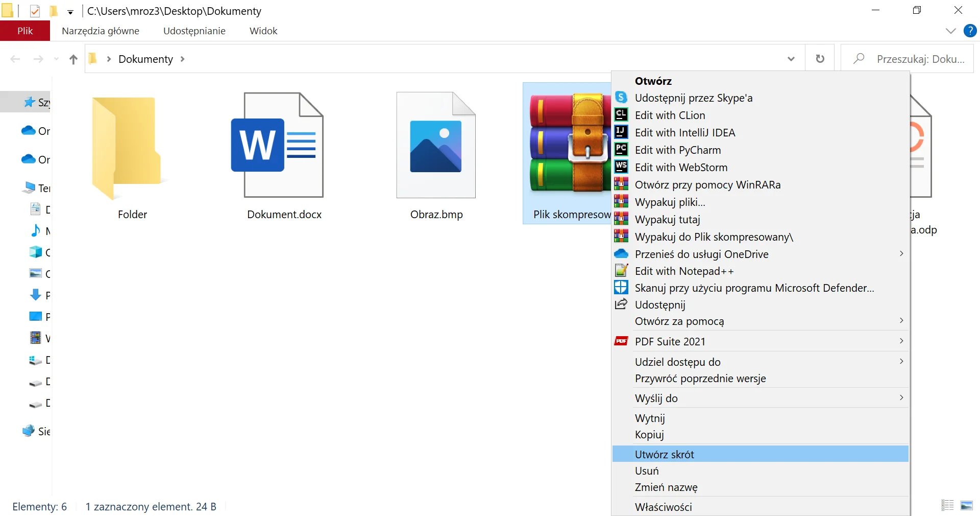Choose Zmień nazwę in context menu
The height and width of the screenshot is (516, 980).
pos(760,487)
